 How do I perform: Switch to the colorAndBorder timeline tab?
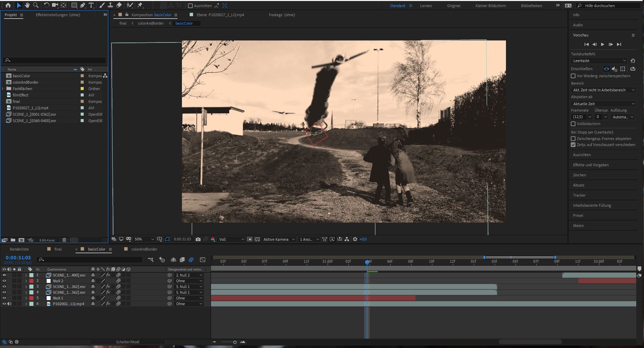pyautogui.click(x=144, y=249)
